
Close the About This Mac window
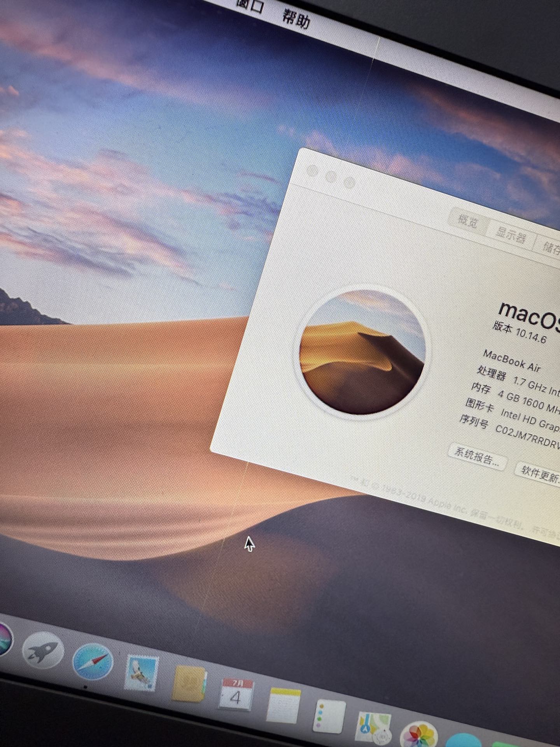[x=312, y=171]
